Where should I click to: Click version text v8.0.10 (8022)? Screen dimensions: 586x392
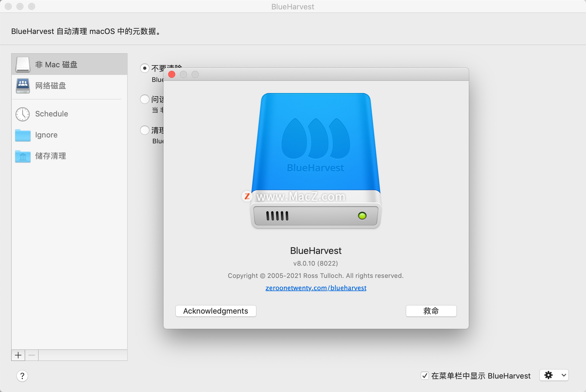(316, 263)
